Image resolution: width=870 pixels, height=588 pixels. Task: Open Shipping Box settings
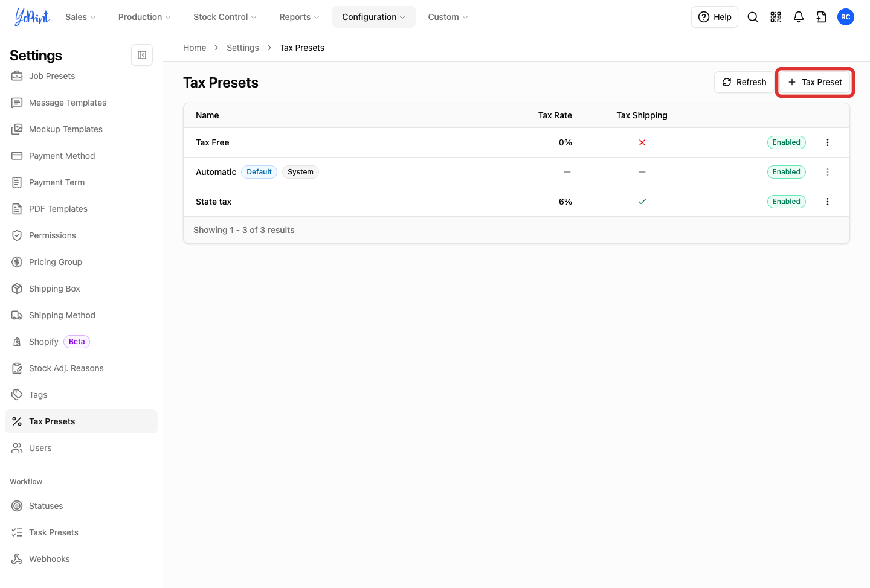coord(81,289)
